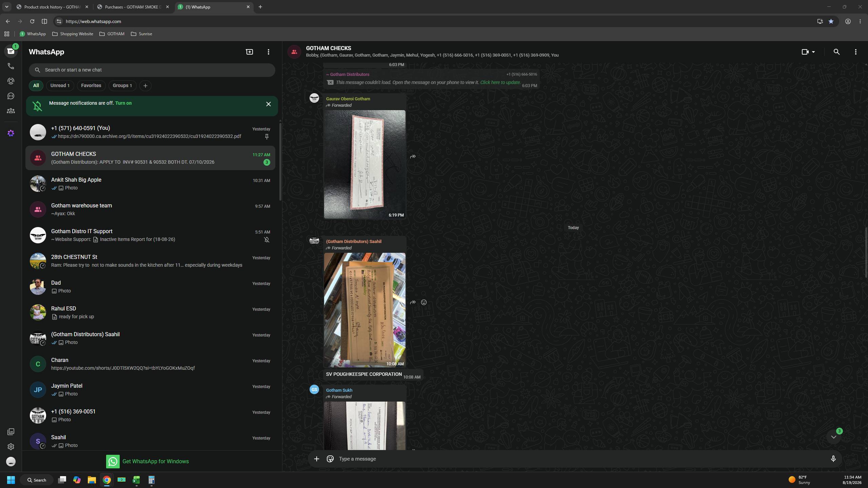868x488 pixels.
Task: Record a voice message with microphone
Action: [x=833, y=459]
